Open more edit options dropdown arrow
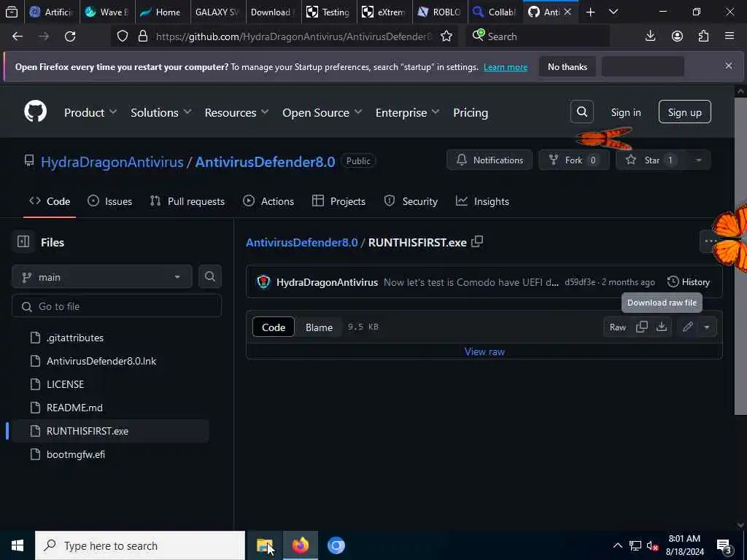Viewport: 747px width, 560px height. pos(706,327)
